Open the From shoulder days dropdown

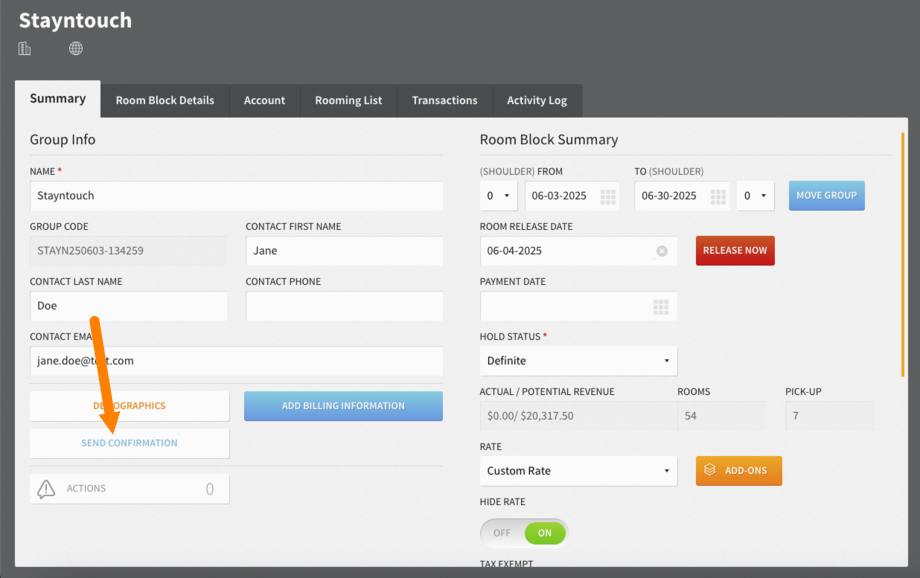[x=498, y=196]
